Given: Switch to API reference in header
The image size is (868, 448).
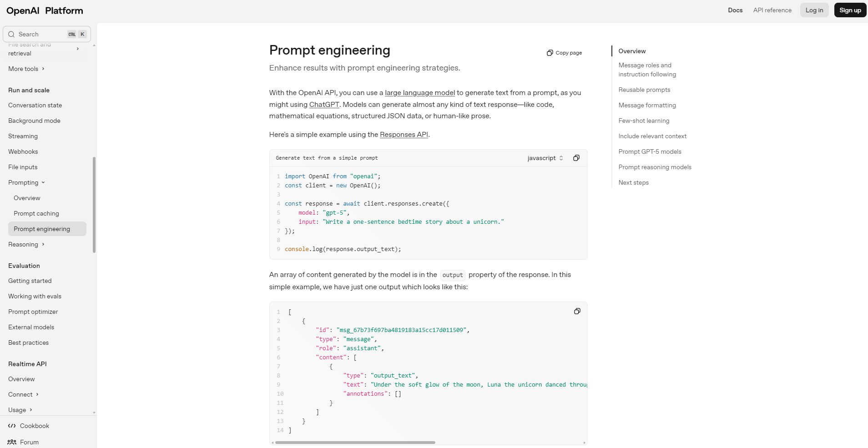Looking at the screenshot, I should [x=772, y=10].
